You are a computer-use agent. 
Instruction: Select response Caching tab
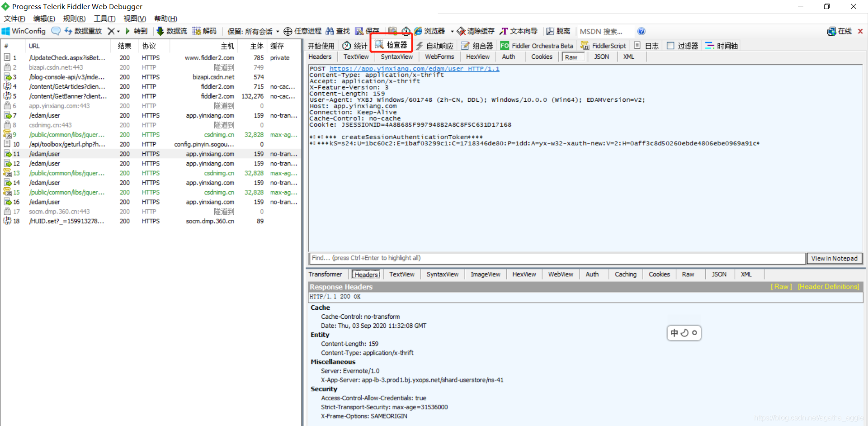coord(626,274)
